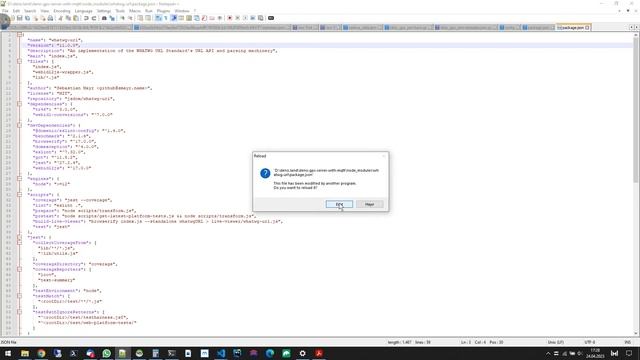Viewport: 640px width, 360px height.
Task: Decline reload with the second dialog button
Action: (x=369, y=204)
